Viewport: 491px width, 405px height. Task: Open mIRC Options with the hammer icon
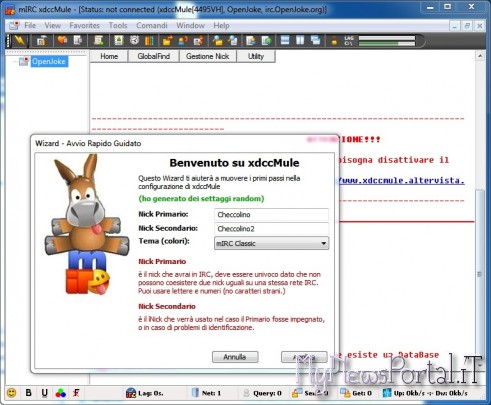point(41,40)
